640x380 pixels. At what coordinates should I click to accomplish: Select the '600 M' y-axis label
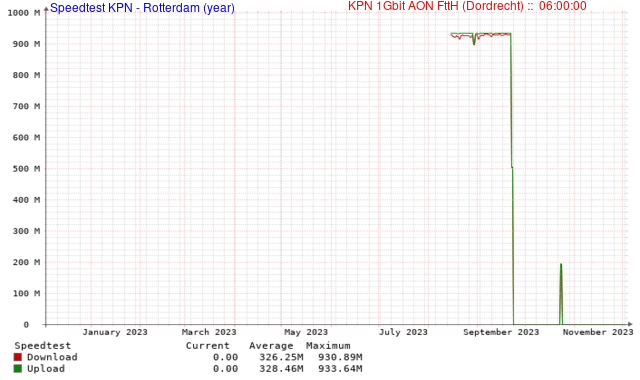26,138
